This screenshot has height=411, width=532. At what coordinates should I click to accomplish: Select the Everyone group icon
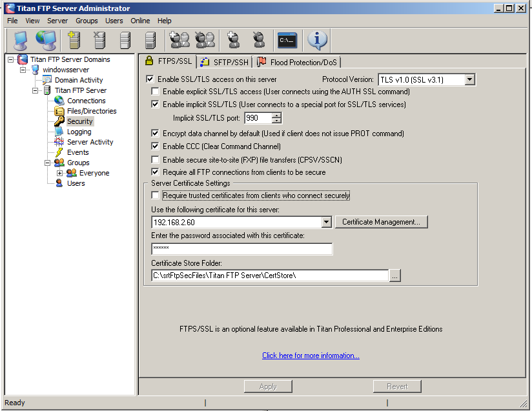[72, 173]
